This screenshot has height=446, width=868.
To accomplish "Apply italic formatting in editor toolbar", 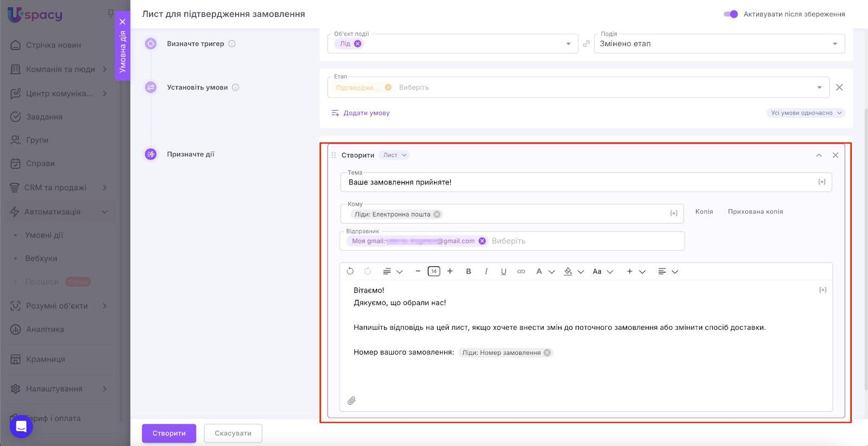I will 486,271.
